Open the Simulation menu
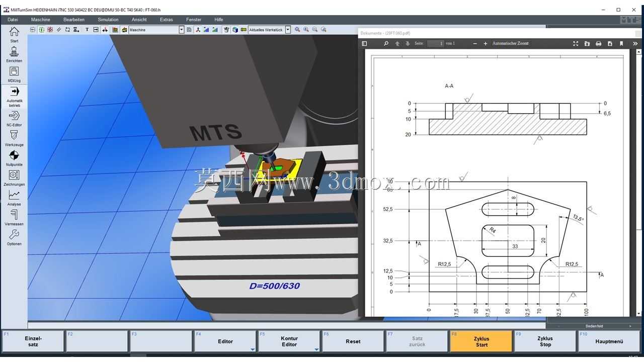This screenshot has height=362, width=644. tap(108, 20)
